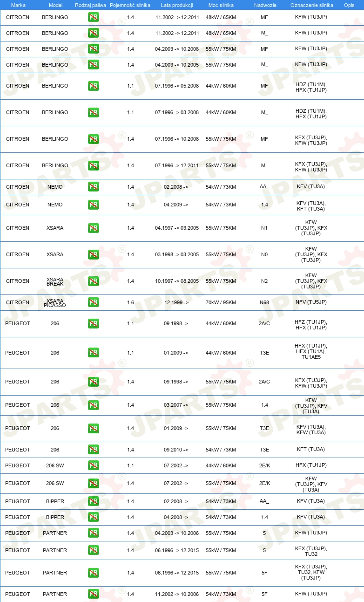This screenshot has width=364, height=602.
Task: Click fuel icon for 206 1.1 T3E row
Action: (x=93, y=353)
